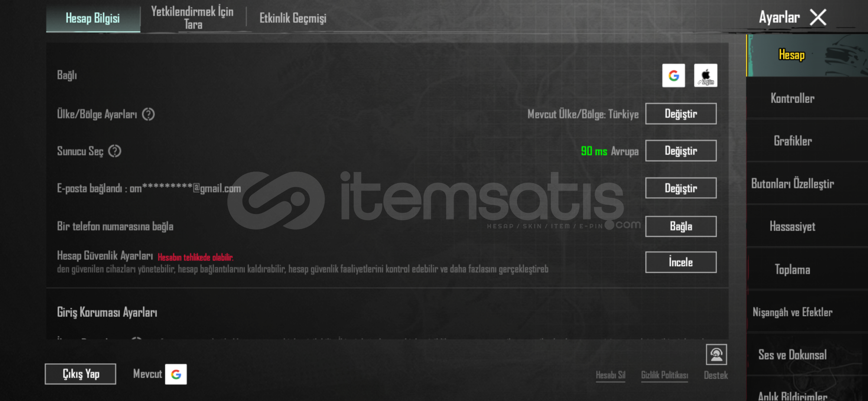Open Grafikler settings in sidebar
868x401 pixels.
[x=793, y=141]
